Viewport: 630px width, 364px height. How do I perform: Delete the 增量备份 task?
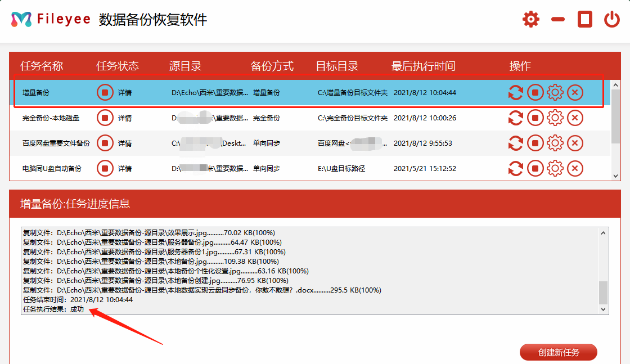(575, 92)
